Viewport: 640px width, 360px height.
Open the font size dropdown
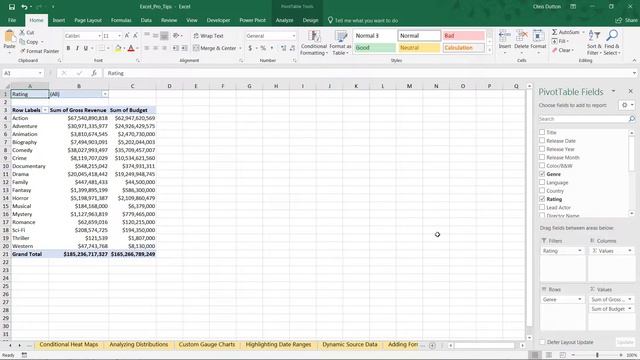119,36
